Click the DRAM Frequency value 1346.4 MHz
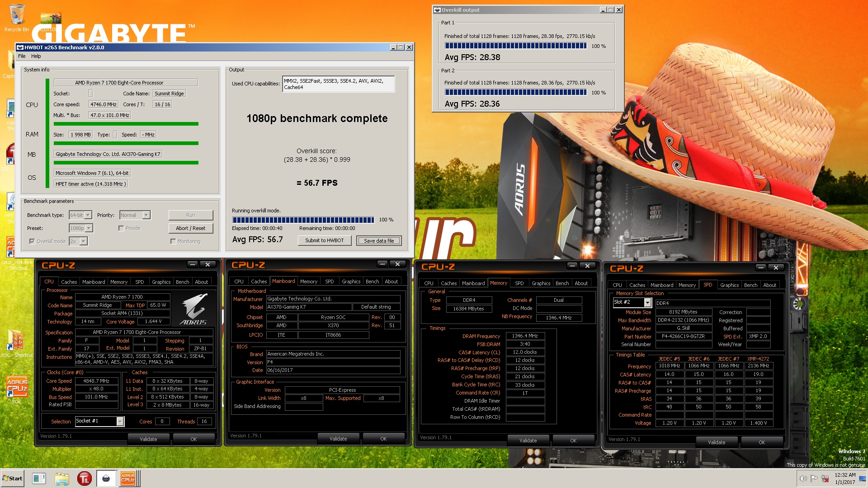868x488 pixels. click(x=525, y=336)
